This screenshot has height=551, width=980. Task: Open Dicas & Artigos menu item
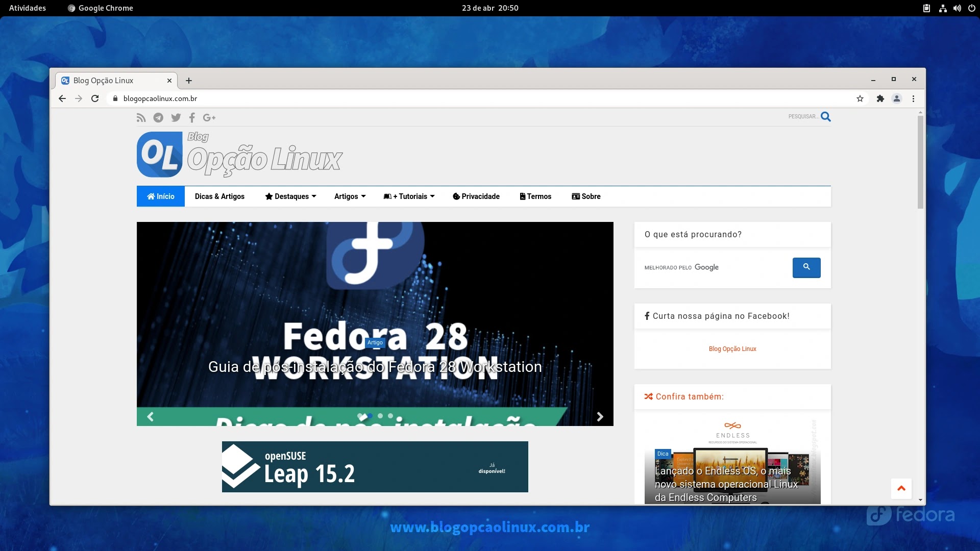click(219, 196)
